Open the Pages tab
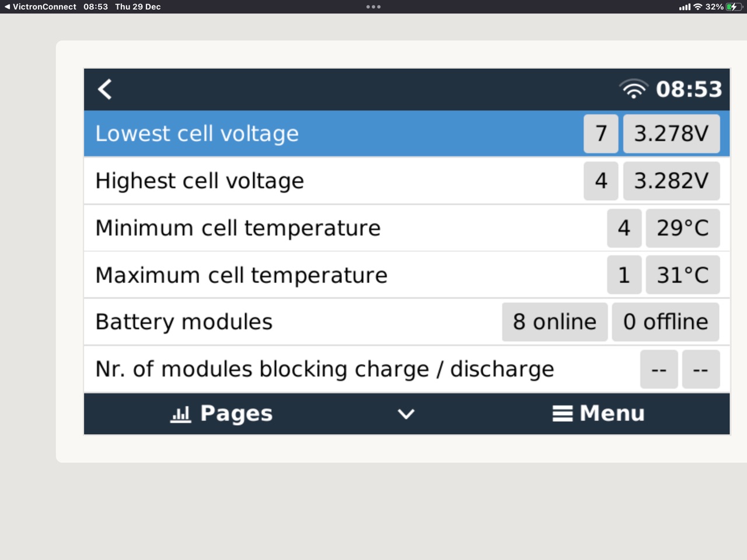Image resolution: width=747 pixels, height=560 pixels. (222, 414)
